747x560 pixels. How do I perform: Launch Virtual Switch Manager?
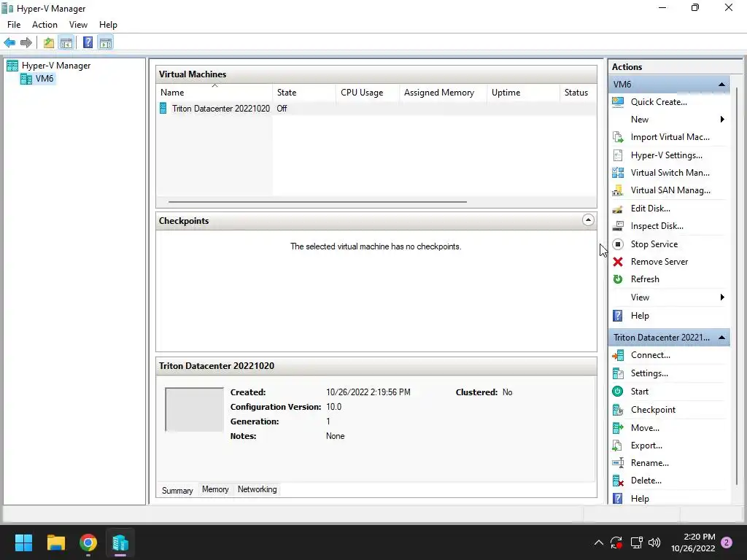670,173
